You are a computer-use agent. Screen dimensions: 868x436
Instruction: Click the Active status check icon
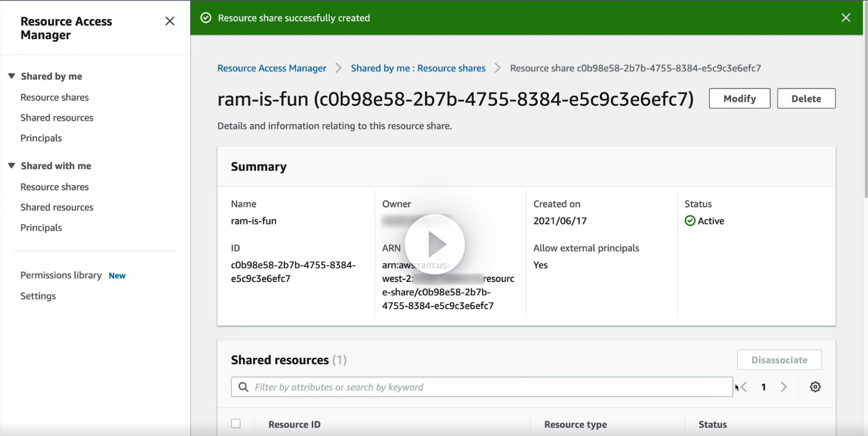point(690,221)
